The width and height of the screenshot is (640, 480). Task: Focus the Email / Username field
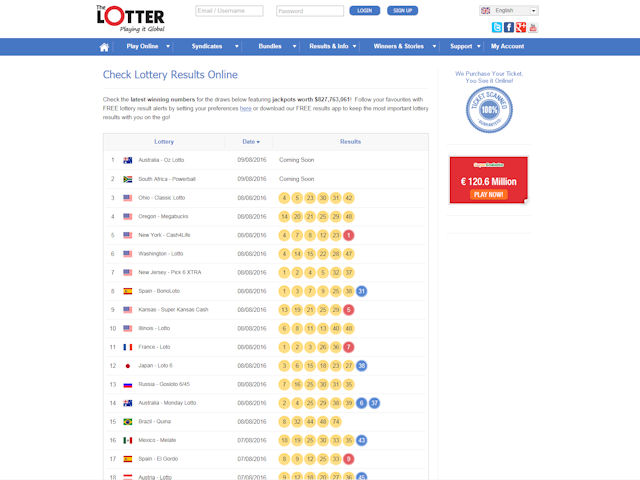coord(229,11)
